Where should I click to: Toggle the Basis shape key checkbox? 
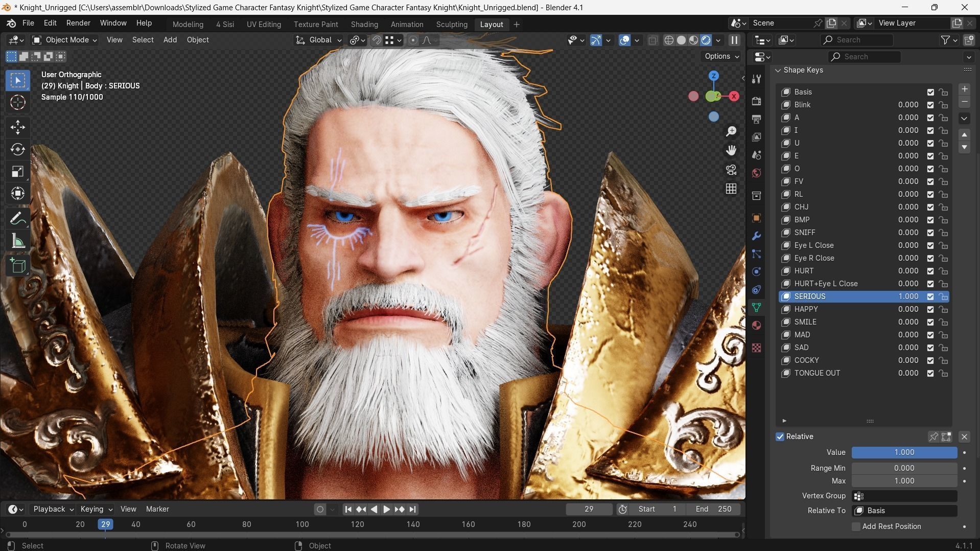pos(930,92)
